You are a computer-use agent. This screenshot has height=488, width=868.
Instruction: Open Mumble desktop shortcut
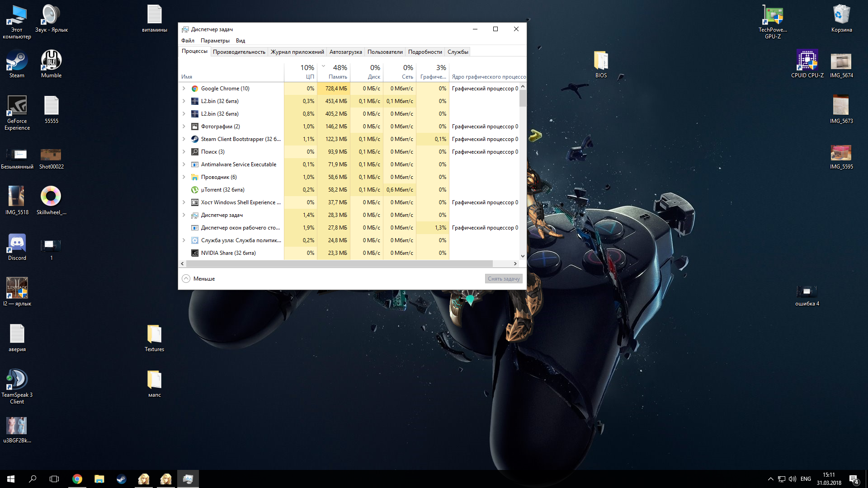pos(51,64)
